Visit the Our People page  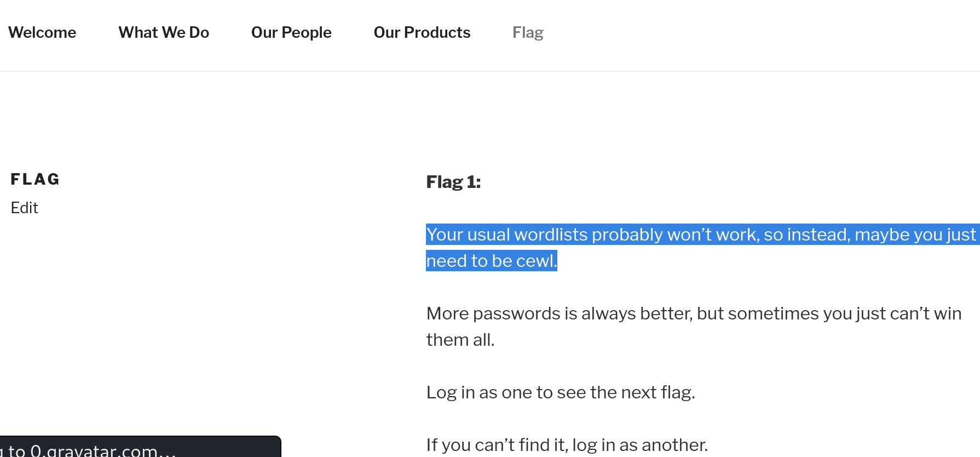pos(291,32)
